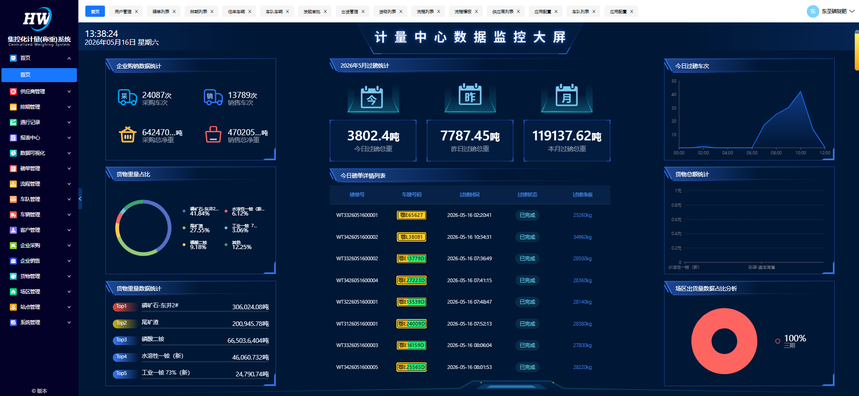The height and width of the screenshot is (396, 859).
Task: Click the 数据可视化 sidebar icon
Action: tap(13, 153)
